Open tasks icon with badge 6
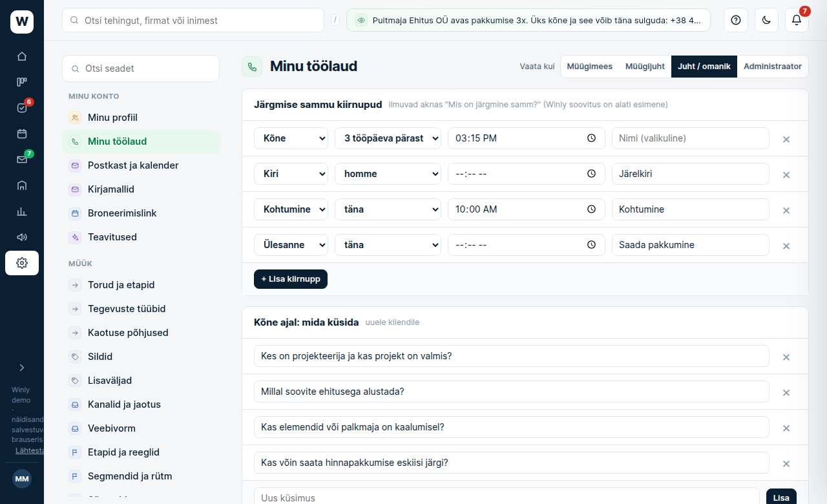The width and height of the screenshot is (827, 504). [x=22, y=108]
